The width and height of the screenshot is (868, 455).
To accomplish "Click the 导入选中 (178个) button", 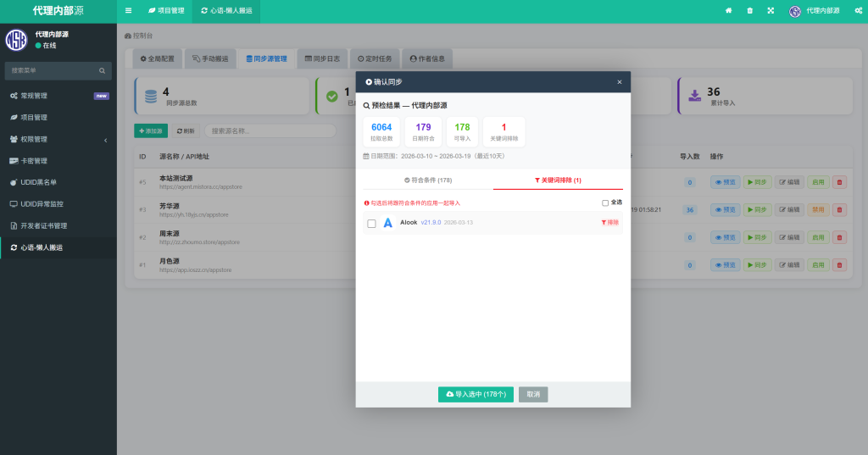I will (x=476, y=394).
